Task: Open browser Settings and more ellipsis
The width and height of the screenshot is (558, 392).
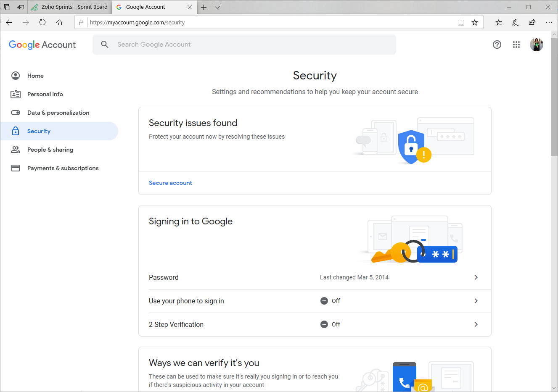Action: (x=549, y=23)
